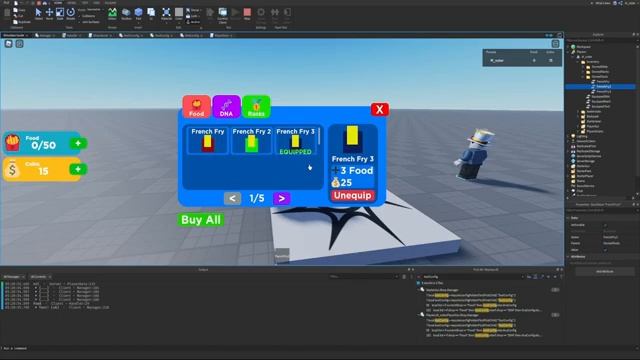Switch to the DNA inventory tab

(x=226, y=107)
